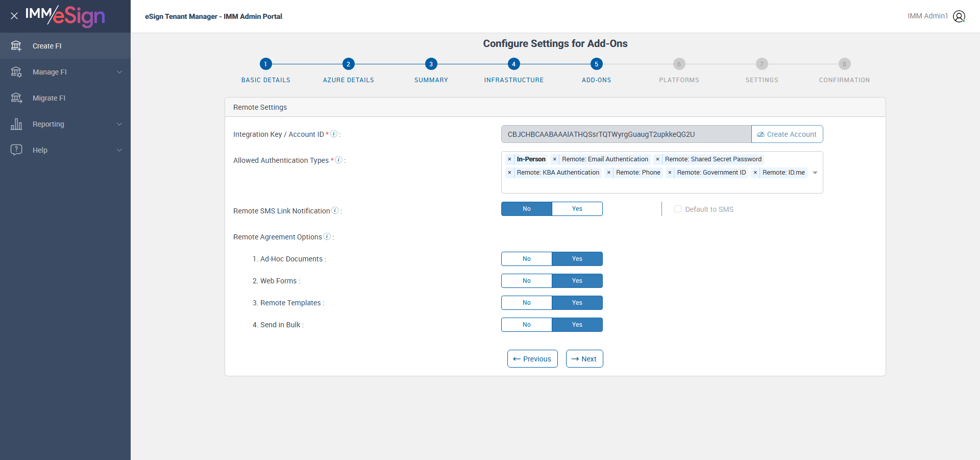
Task: Open the Allowed Authentication Types dropdown arrow
Action: point(815,173)
